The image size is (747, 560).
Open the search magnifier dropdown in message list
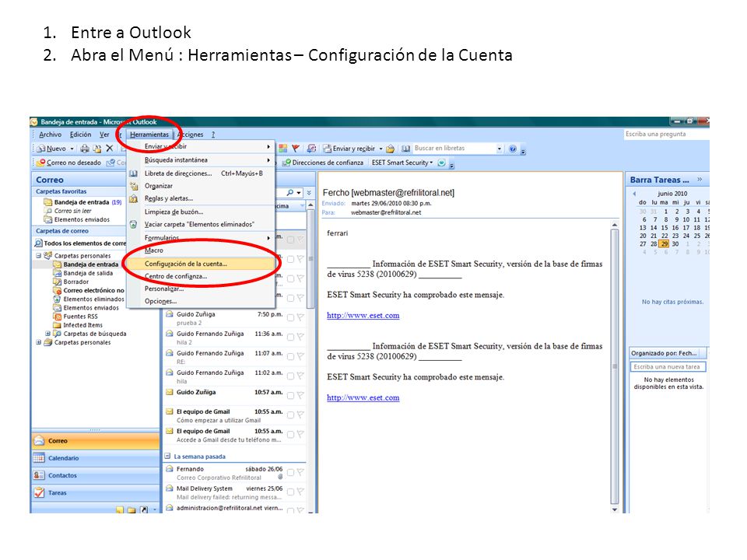pyautogui.click(x=299, y=193)
